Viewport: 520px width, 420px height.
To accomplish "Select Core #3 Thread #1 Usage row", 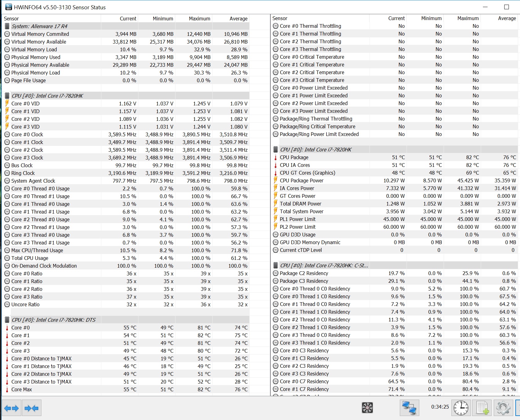I will [125, 243].
